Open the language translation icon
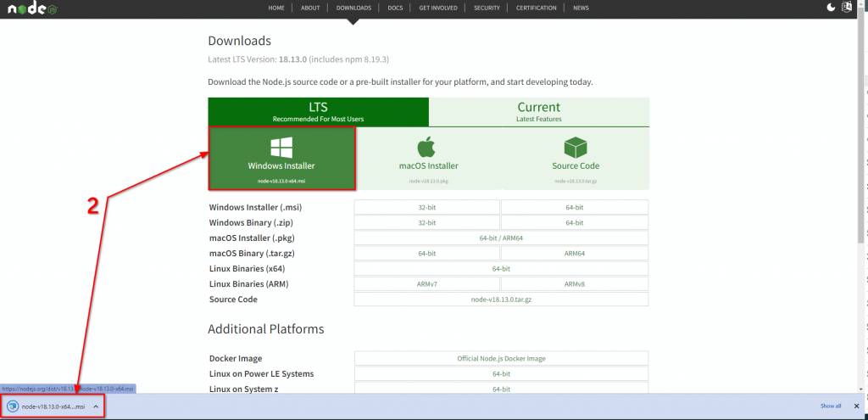The height and width of the screenshot is (420, 868). (847, 7)
